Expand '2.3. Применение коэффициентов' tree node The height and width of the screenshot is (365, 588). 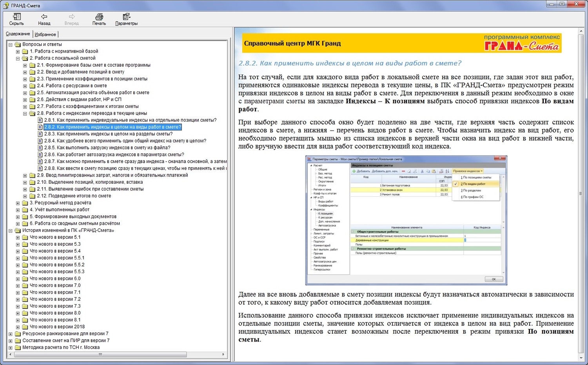tap(25, 79)
